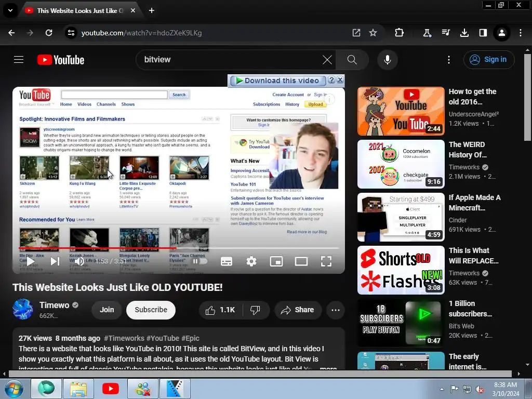The image size is (532, 399).
Task: Expand description with ...more
Action: tap(329, 368)
